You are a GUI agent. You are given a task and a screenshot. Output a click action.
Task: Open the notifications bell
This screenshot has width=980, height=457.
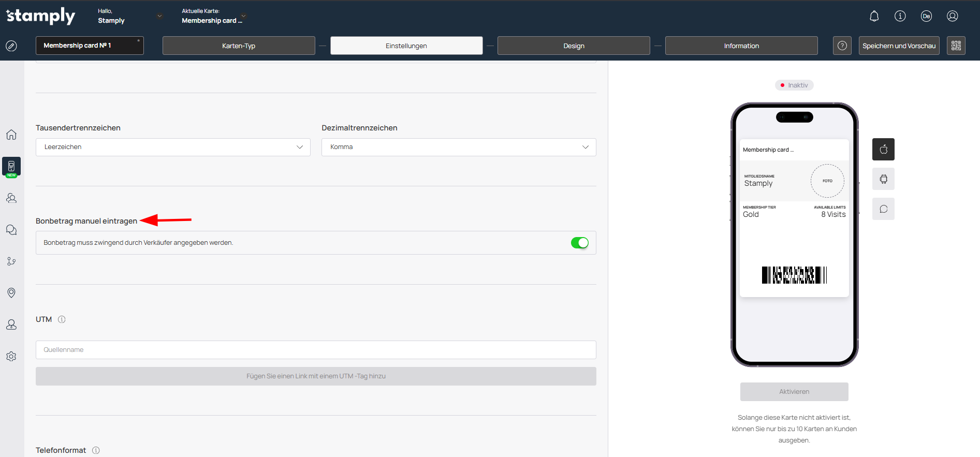[874, 16]
